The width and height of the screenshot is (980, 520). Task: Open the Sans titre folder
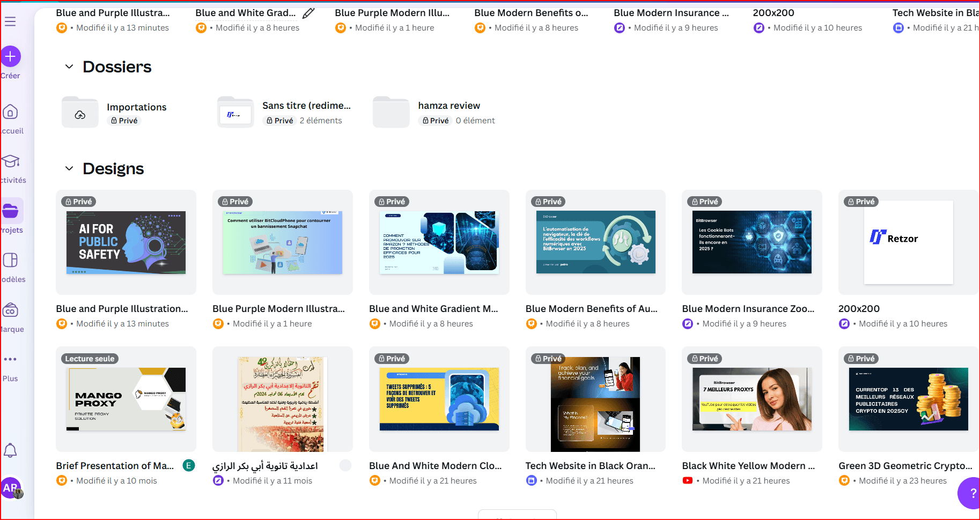pos(306,106)
